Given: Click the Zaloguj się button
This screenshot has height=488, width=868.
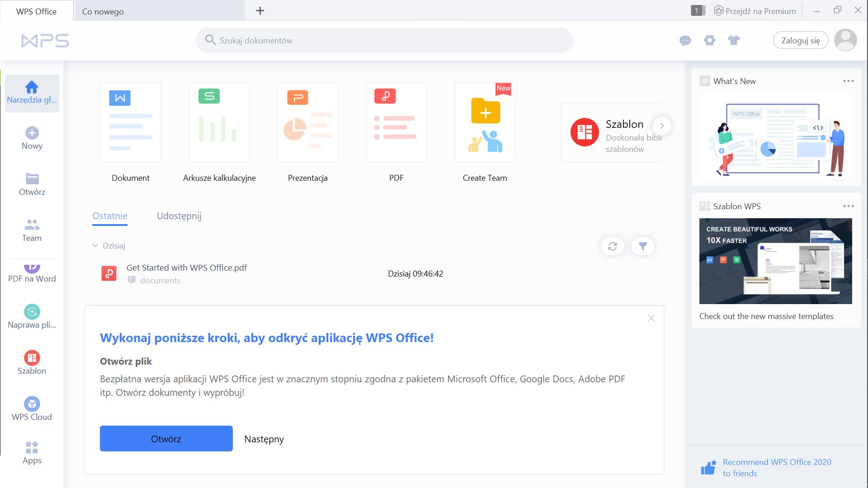Looking at the screenshot, I should pos(800,40).
